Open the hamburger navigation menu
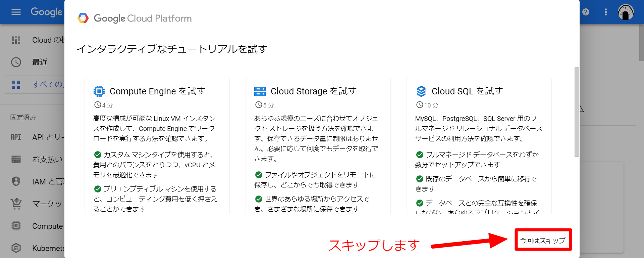Viewport: 644px width, 258px height. click(x=16, y=12)
